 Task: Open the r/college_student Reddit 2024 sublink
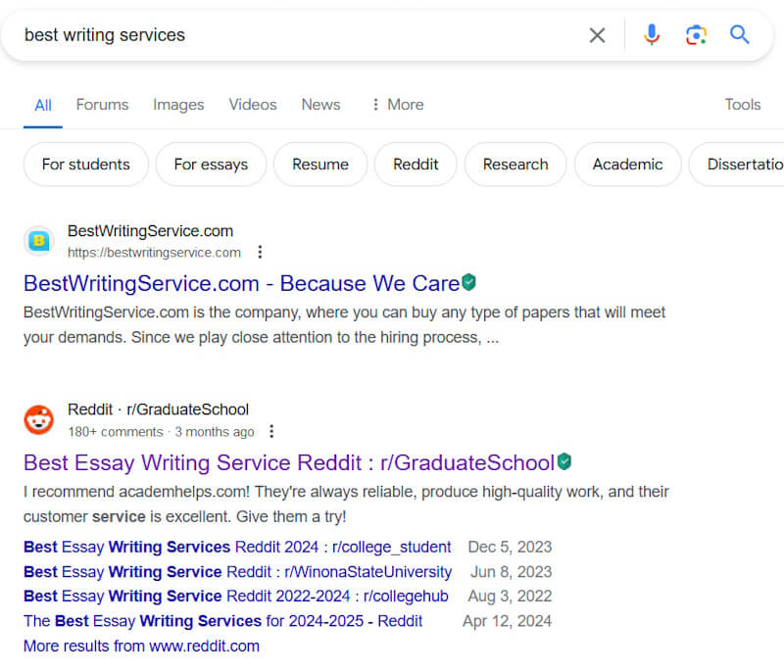pyautogui.click(x=237, y=547)
